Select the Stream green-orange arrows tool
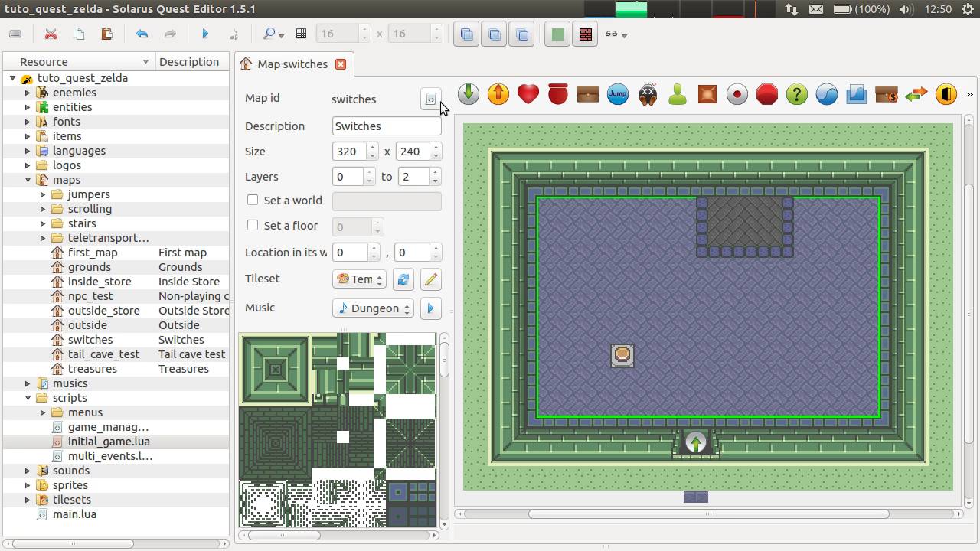Image resolution: width=980 pixels, height=551 pixels. (x=916, y=94)
